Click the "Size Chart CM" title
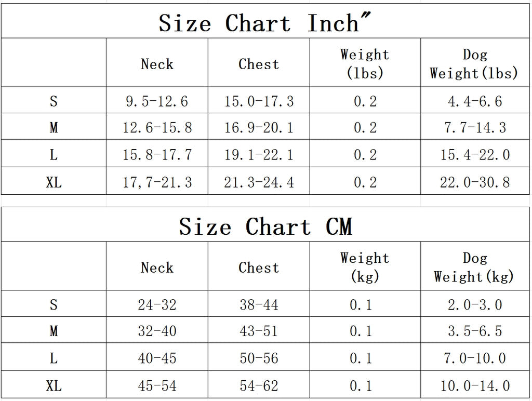The width and height of the screenshot is (532, 401). coord(265,227)
